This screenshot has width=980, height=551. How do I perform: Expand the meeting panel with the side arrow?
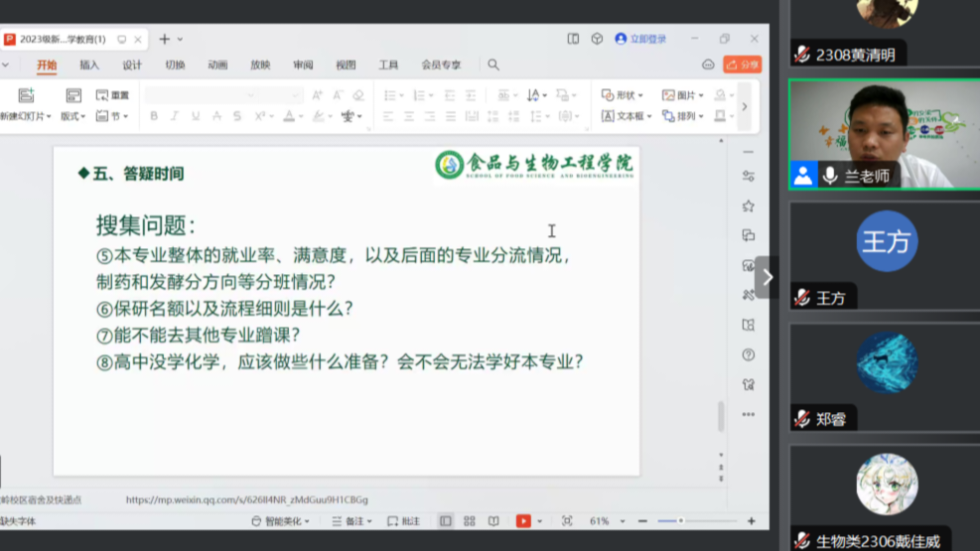[767, 278]
